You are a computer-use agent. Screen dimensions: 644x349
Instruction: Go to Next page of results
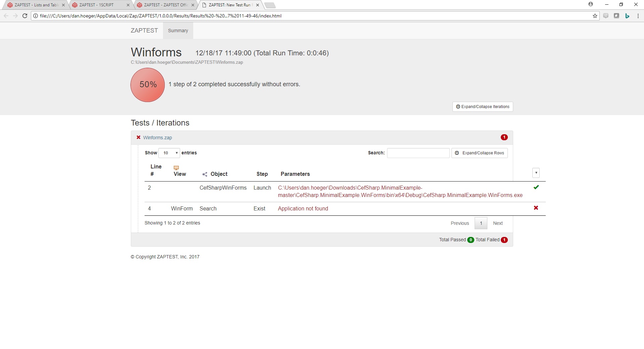click(498, 223)
